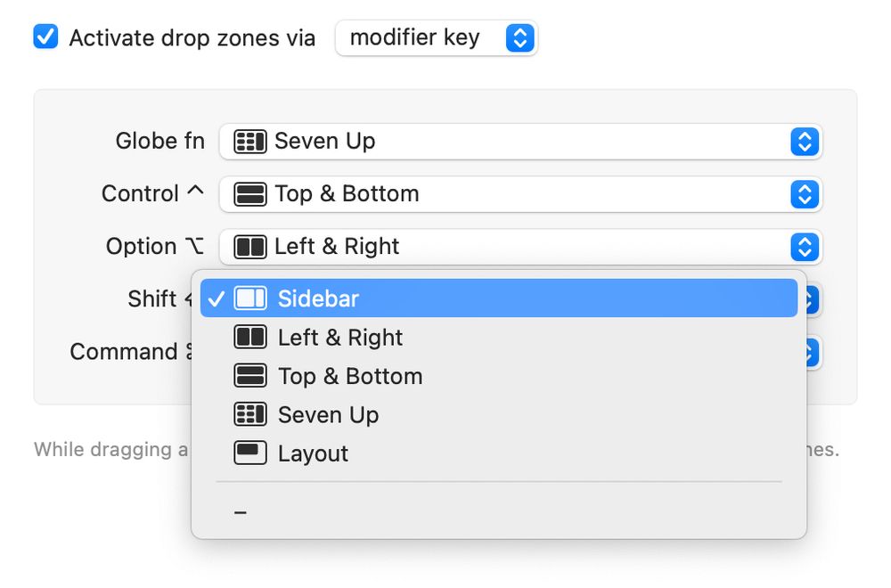Image resolution: width=891 pixels, height=588 pixels.
Task: Choose the checked Sidebar menu item
Action: [499, 298]
